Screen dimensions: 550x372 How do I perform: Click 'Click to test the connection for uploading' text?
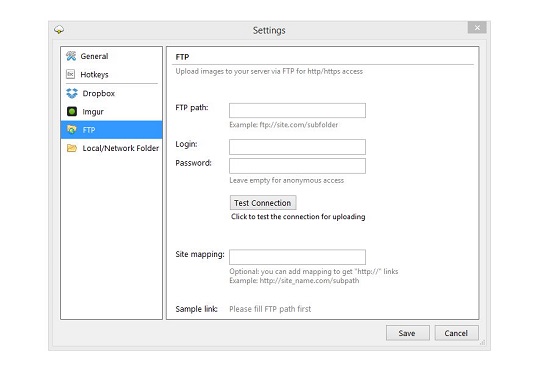[298, 216]
